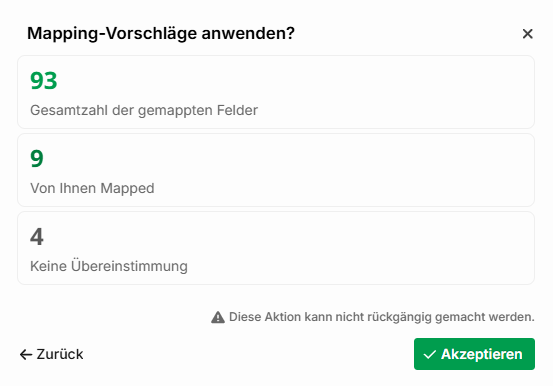
Task: Select the Von Ihnen Mapped card
Action: pyautogui.click(x=276, y=170)
